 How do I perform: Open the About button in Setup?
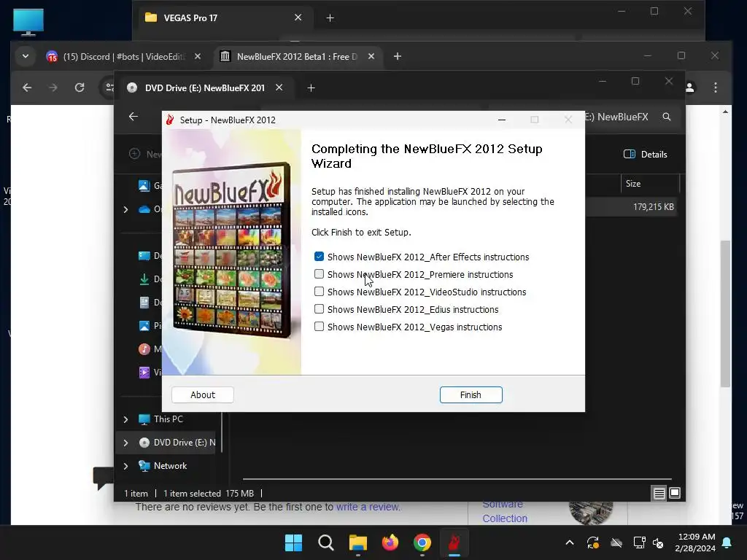point(203,394)
